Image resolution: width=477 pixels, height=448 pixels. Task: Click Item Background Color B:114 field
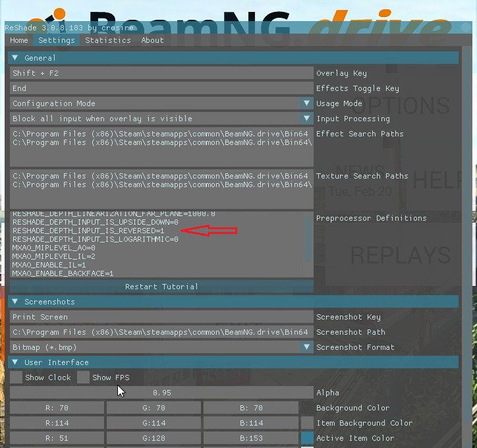251,423
